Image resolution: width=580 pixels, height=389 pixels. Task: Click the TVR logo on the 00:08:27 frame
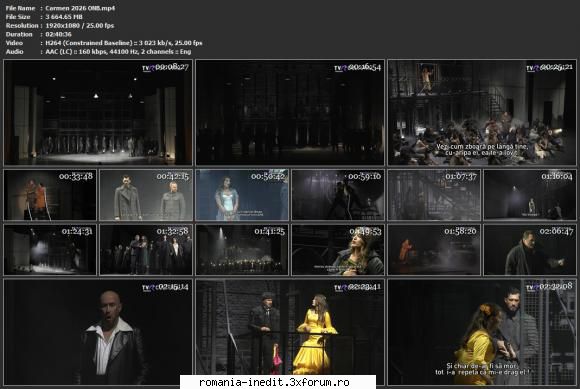pos(148,68)
